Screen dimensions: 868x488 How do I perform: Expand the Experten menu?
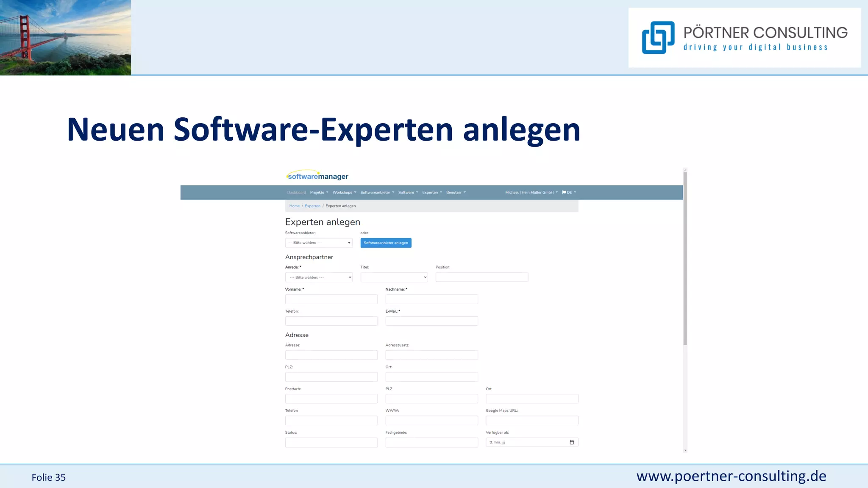click(x=432, y=192)
